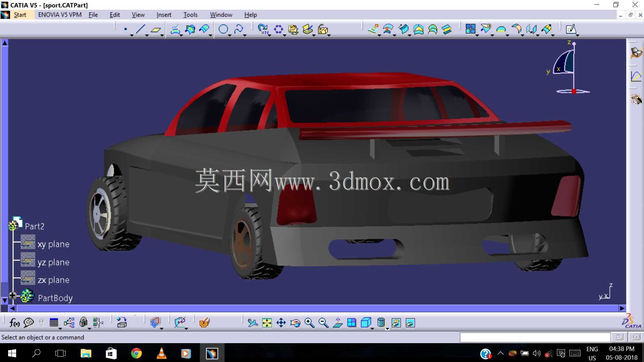Viewport: 644px width, 362px height.
Task: Open the Insert menu
Action: [x=164, y=15]
